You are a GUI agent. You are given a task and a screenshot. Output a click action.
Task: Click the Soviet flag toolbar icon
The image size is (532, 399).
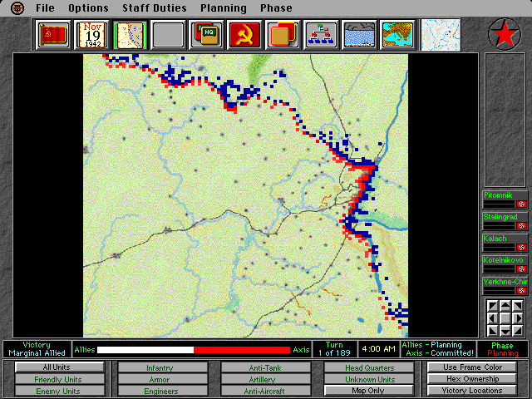pos(53,35)
